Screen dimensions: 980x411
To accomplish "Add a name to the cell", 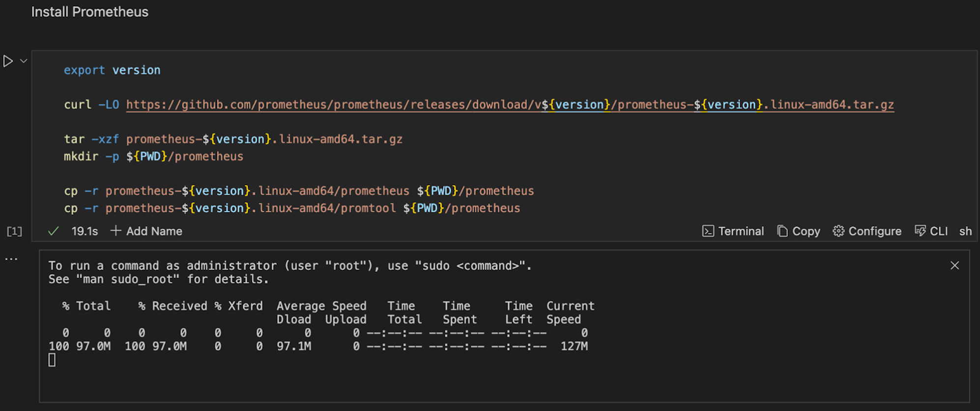I will coord(146,231).
